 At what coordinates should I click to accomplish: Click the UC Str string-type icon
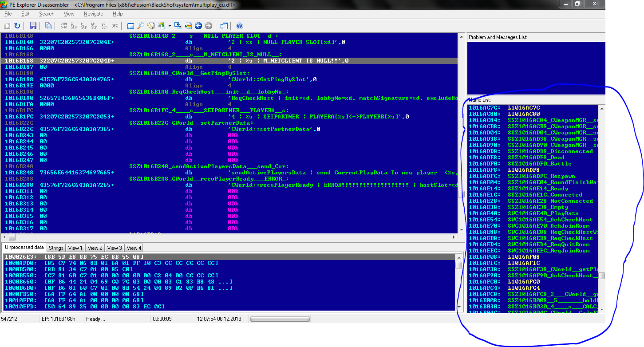pyautogui.click(x=104, y=26)
